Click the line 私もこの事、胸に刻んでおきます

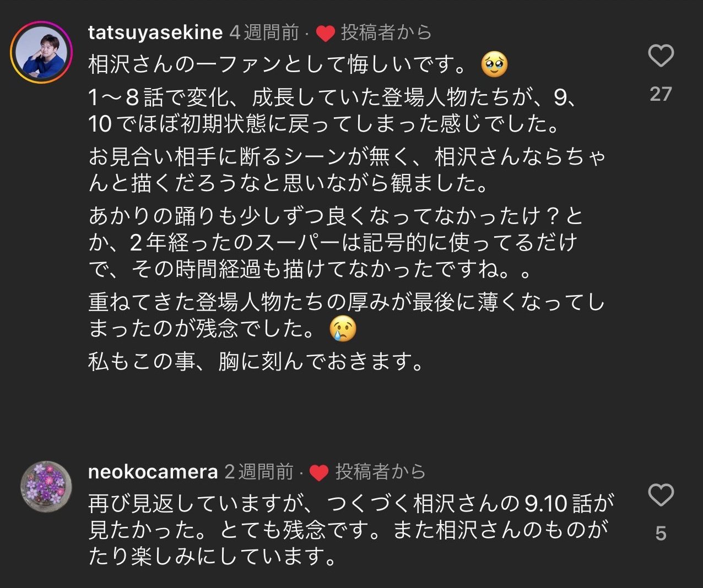coord(256,362)
